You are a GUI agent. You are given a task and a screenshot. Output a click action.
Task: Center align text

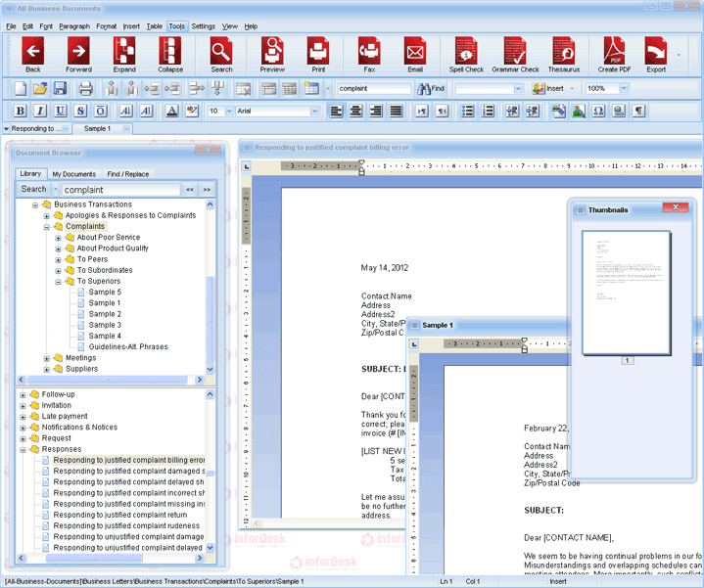(356, 111)
